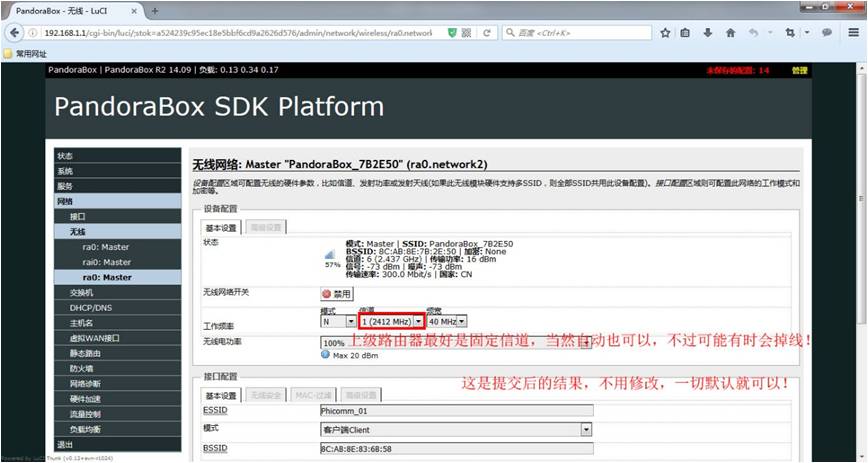The height and width of the screenshot is (463, 868).
Task: Open the channel 1 (2412 MHz) dropdown
Action: click(x=392, y=321)
